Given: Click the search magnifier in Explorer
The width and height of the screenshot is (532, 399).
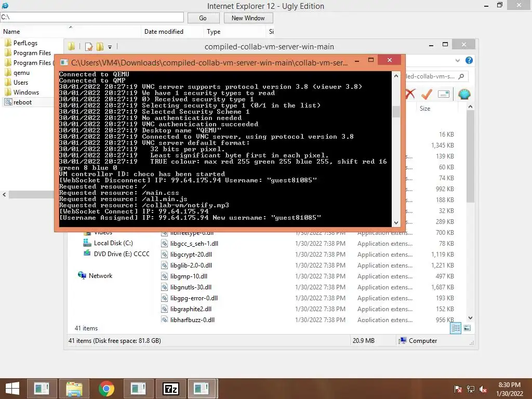Looking at the screenshot, I should tap(461, 76).
